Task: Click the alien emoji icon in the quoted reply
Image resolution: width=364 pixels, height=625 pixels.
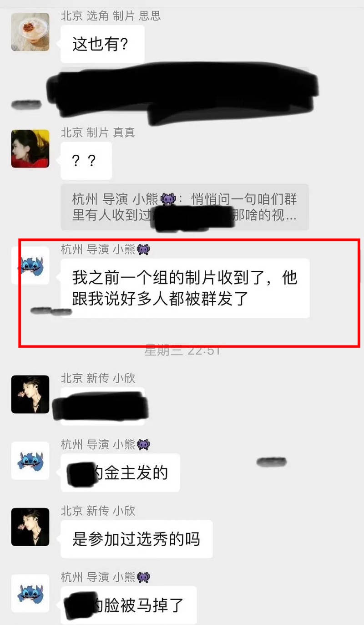Action: pos(168,199)
